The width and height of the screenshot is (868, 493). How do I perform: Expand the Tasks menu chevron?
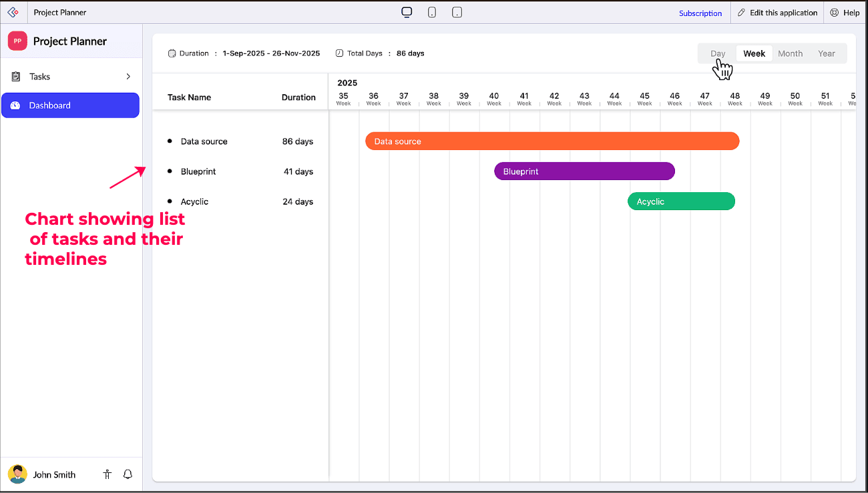(128, 77)
